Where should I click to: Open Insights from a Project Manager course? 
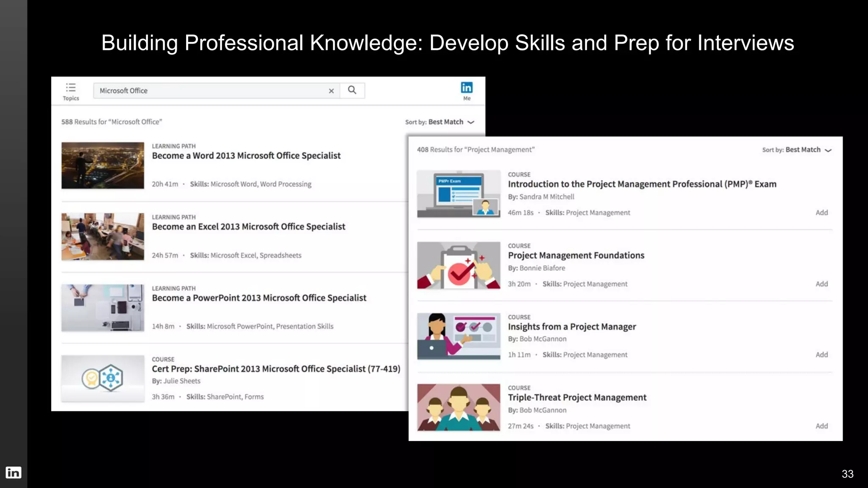(x=572, y=327)
